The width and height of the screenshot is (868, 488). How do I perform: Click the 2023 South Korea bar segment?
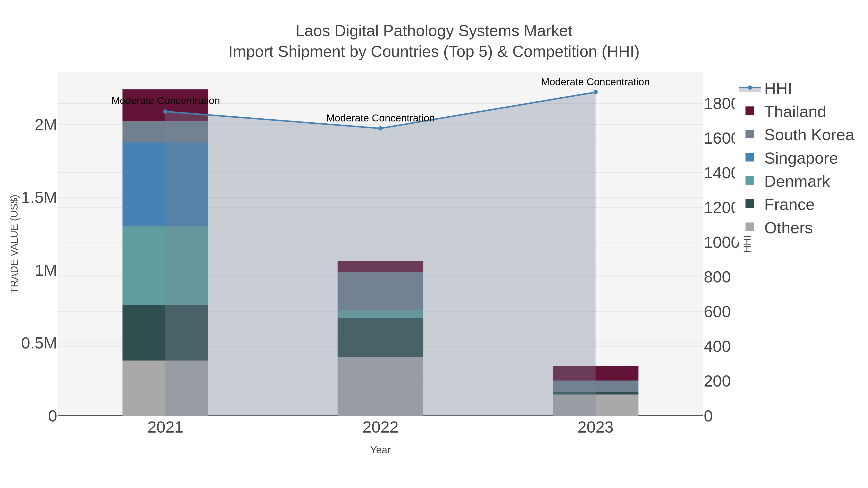[x=595, y=386]
